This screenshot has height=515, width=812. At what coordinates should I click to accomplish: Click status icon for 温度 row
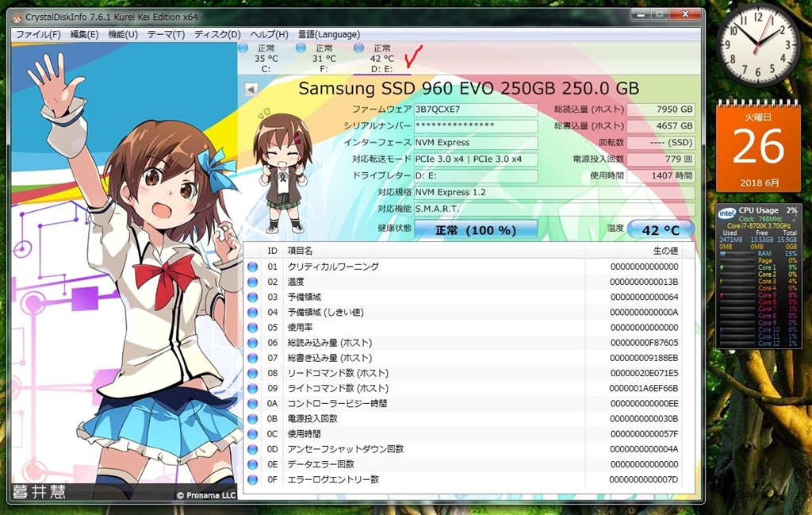click(253, 282)
